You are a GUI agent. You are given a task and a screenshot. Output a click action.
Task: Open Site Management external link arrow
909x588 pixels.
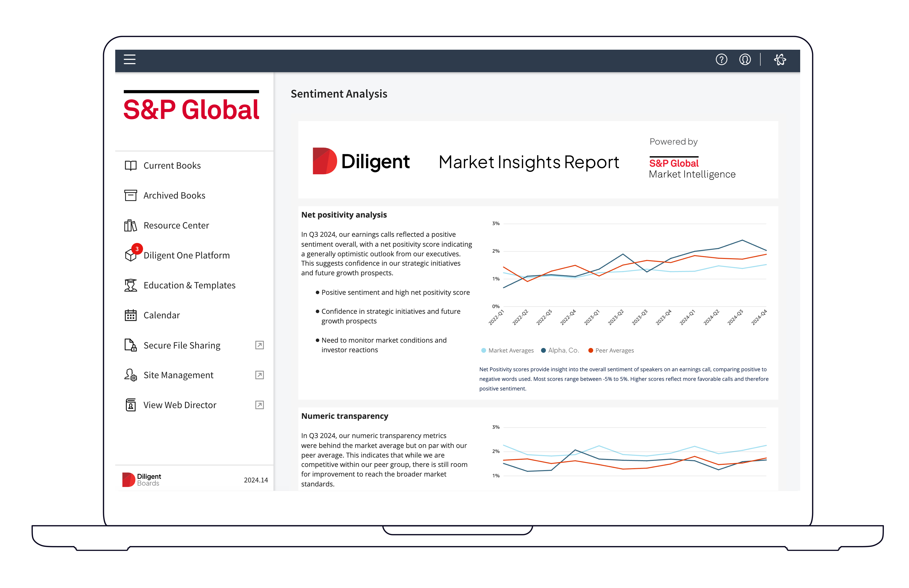(x=259, y=375)
